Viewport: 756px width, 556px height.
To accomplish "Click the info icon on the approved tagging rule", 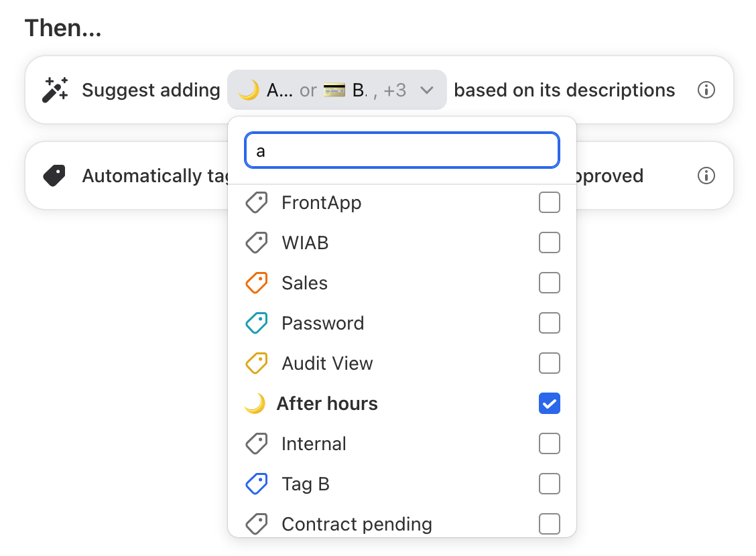I will point(706,176).
